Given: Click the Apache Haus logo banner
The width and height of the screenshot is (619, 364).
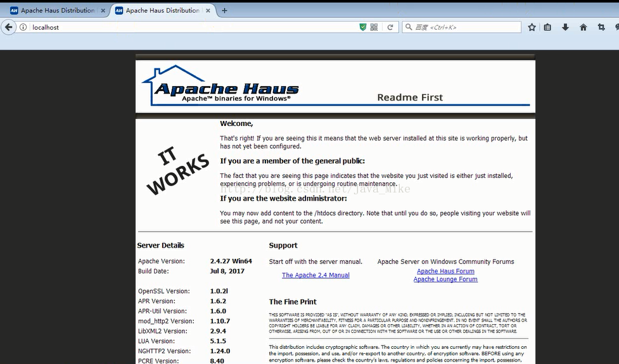Looking at the screenshot, I should pos(220,85).
